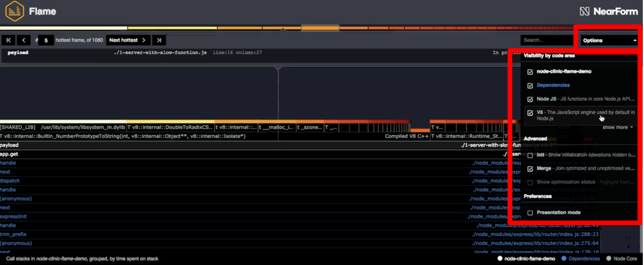Image resolution: width=644 pixels, height=265 pixels.
Task: Enable Show optimization status checkbox
Action: tap(530, 183)
